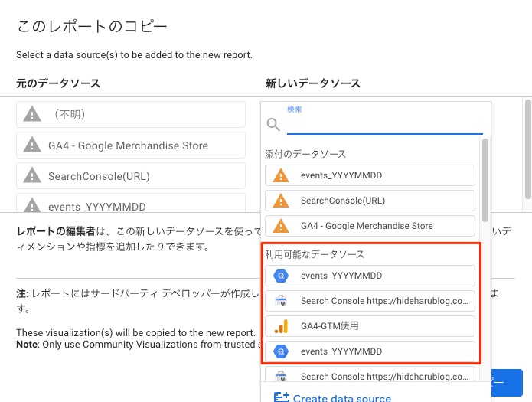Screen dimensions: 532x402
Task: Choose Search Console hideharublog source in red box
Action: click(x=370, y=301)
